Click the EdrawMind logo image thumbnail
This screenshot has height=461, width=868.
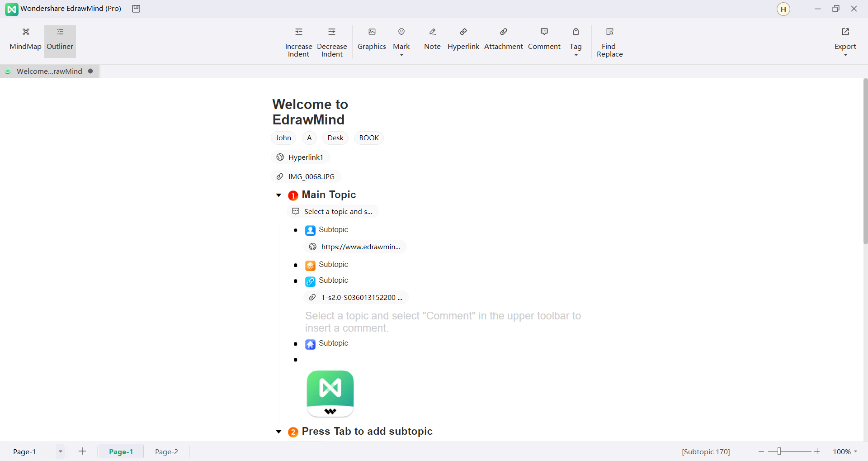tap(330, 394)
